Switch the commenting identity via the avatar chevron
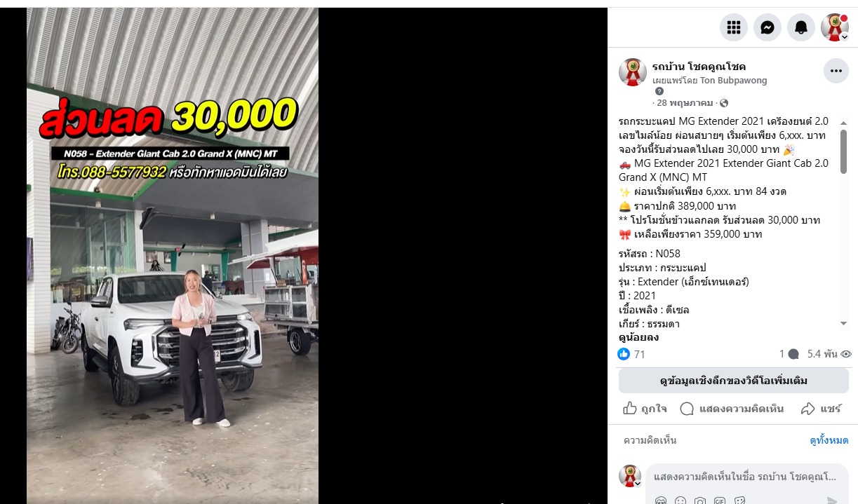This screenshot has width=858, height=504. [638, 484]
